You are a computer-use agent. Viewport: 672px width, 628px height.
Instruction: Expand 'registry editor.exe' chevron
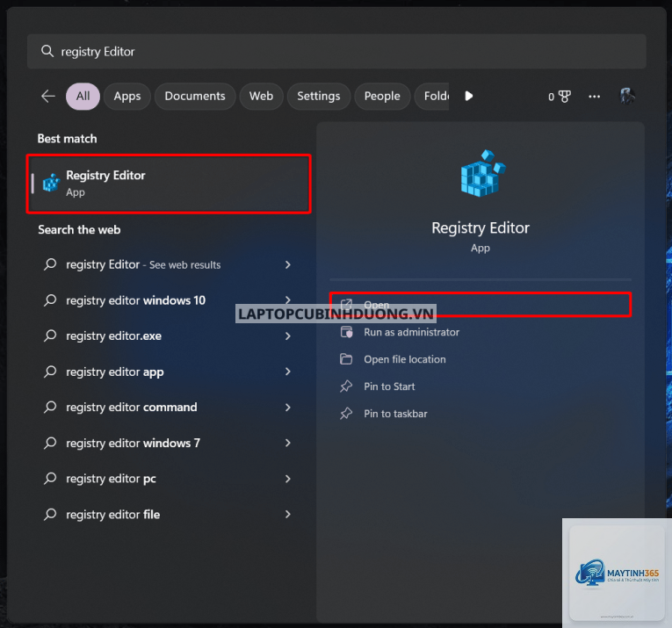[288, 336]
